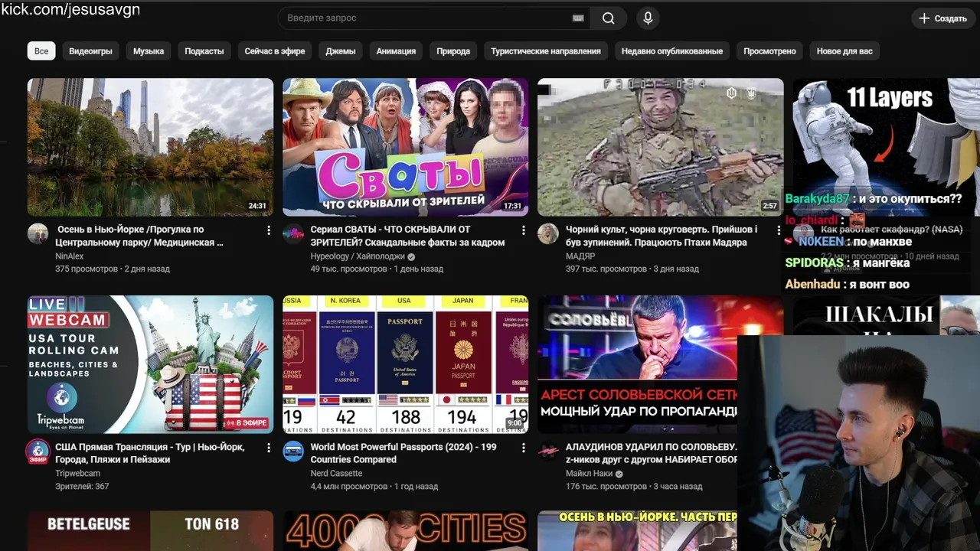Open Hypeology / Хайполоджи channel name
Viewport: 980px width, 551px height.
tap(358, 256)
